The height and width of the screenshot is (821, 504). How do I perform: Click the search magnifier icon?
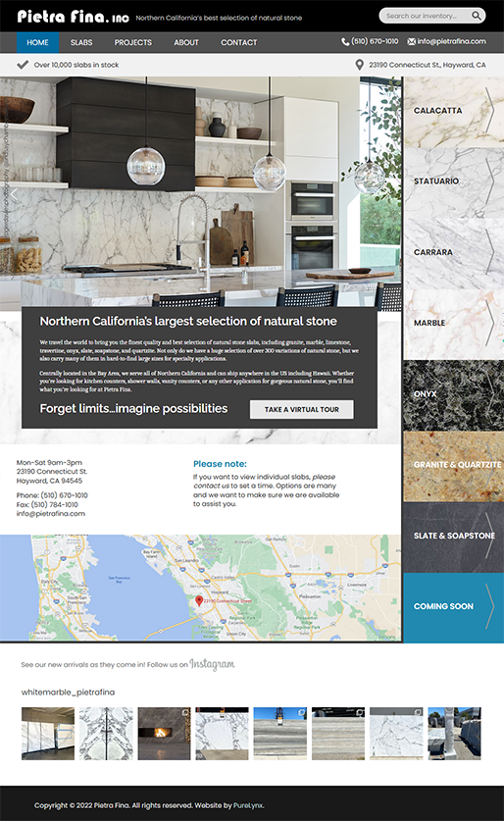[476, 16]
